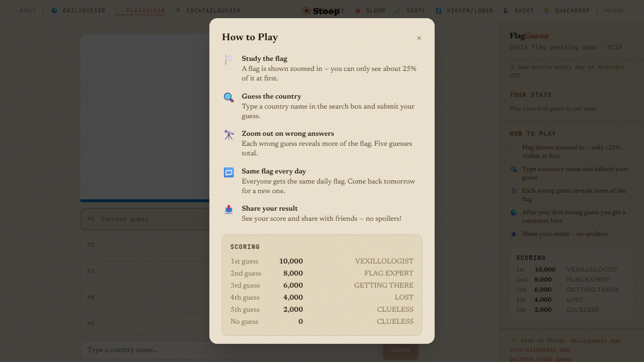Image resolution: width=644 pixels, height=362 pixels.
Task: Click the 2,000 score in sidebar scoring
Action: pyautogui.click(x=543, y=310)
